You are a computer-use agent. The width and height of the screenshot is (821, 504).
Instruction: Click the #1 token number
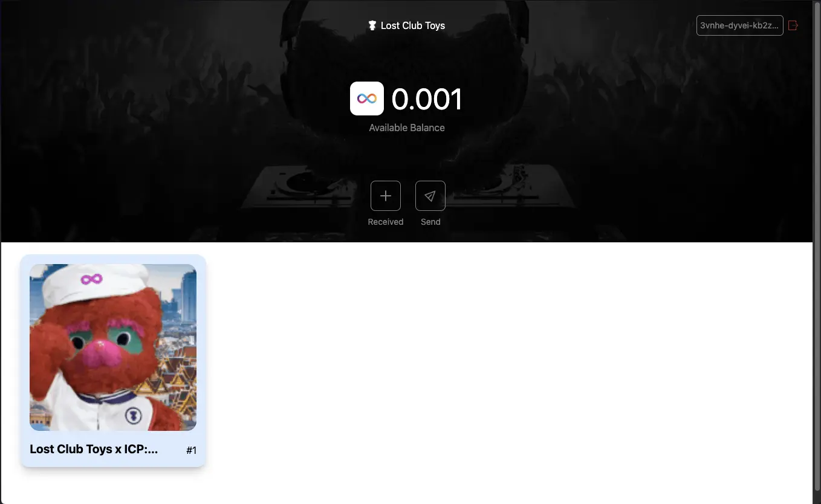191,450
